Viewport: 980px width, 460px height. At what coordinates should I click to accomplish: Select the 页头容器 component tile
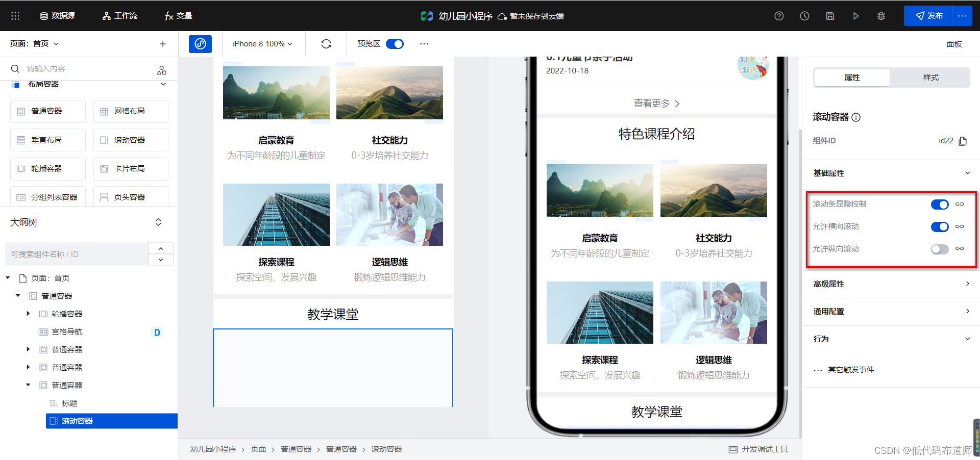coord(131,197)
